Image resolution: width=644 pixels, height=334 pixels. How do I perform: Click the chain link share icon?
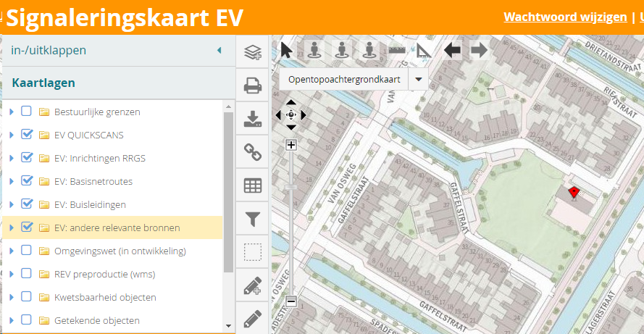pos(252,152)
